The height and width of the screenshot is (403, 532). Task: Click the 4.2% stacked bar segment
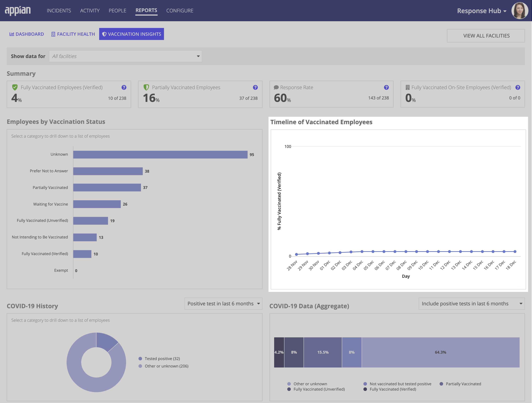[279, 352]
